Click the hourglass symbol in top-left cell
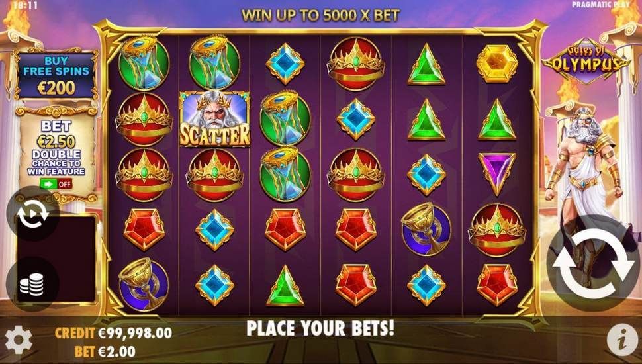This screenshot has height=364, width=642. tap(144, 63)
